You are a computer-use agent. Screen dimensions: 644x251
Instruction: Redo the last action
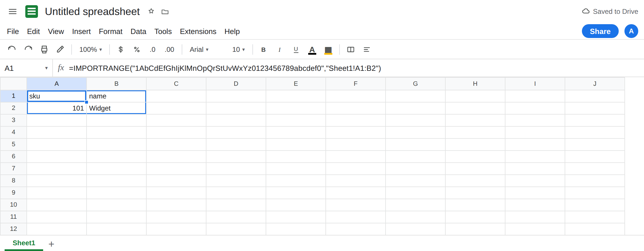coord(28,50)
